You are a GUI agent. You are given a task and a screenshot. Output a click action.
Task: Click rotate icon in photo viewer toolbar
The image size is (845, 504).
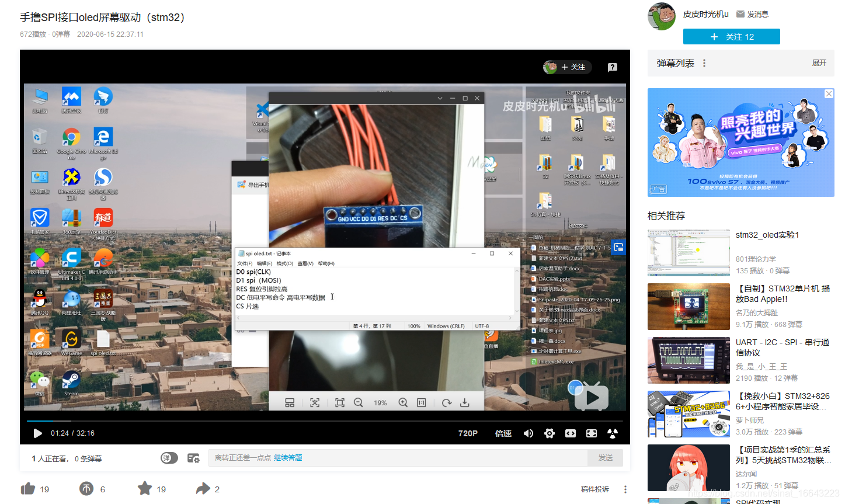point(447,402)
